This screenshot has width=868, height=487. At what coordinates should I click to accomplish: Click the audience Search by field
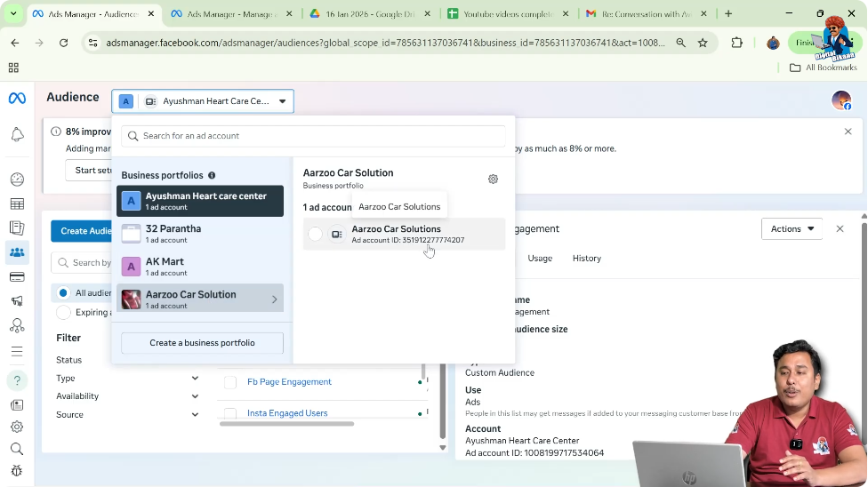[x=82, y=262]
